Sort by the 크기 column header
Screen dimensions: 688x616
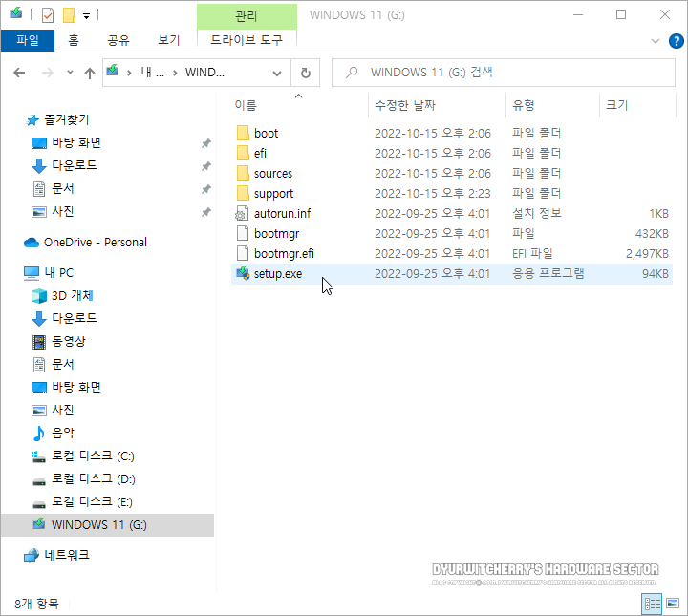617,105
